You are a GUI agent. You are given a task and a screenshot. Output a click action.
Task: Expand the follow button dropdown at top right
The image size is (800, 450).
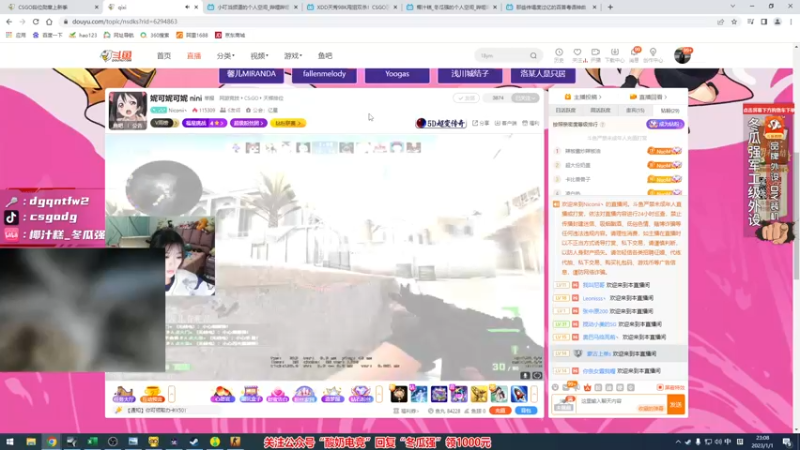(525, 98)
